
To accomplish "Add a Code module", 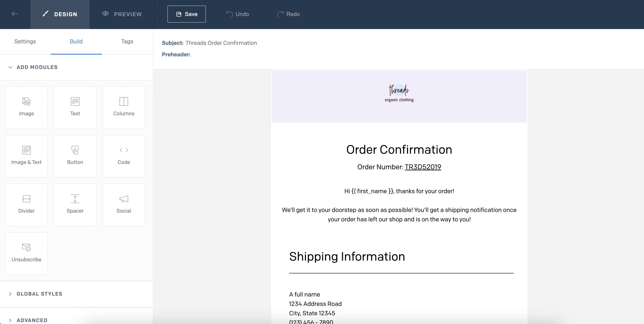I will pyautogui.click(x=124, y=156).
